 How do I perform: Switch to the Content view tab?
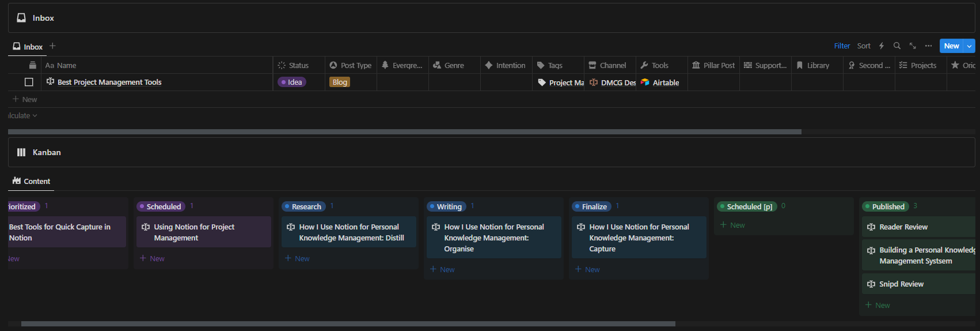pyautogui.click(x=31, y=181)
